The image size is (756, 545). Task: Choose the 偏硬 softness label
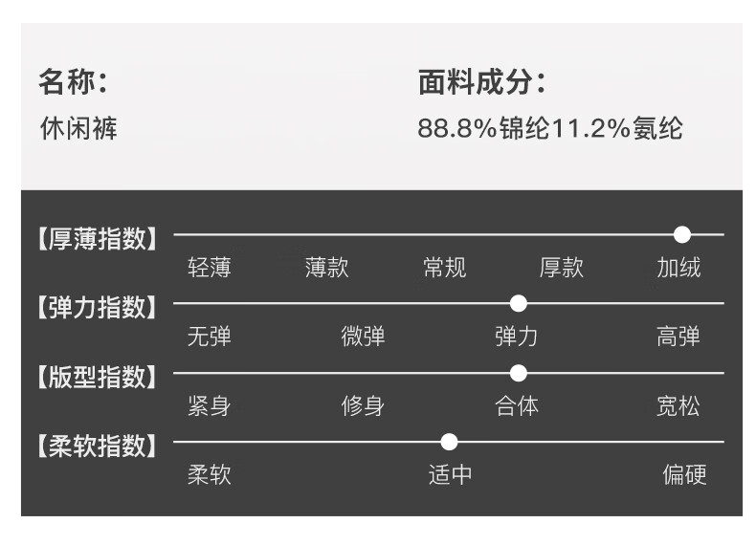[x=685, y=475]
